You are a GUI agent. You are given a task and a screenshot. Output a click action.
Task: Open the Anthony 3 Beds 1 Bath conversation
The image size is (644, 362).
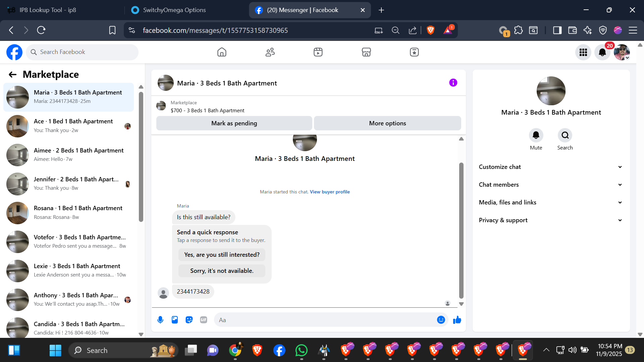[68, 300]
